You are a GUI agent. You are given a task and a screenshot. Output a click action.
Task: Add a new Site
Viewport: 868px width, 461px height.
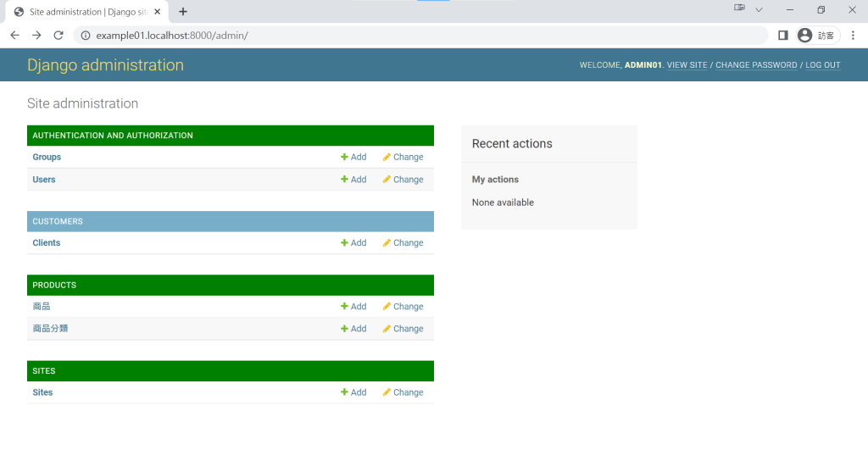click(x=353, y=392)
